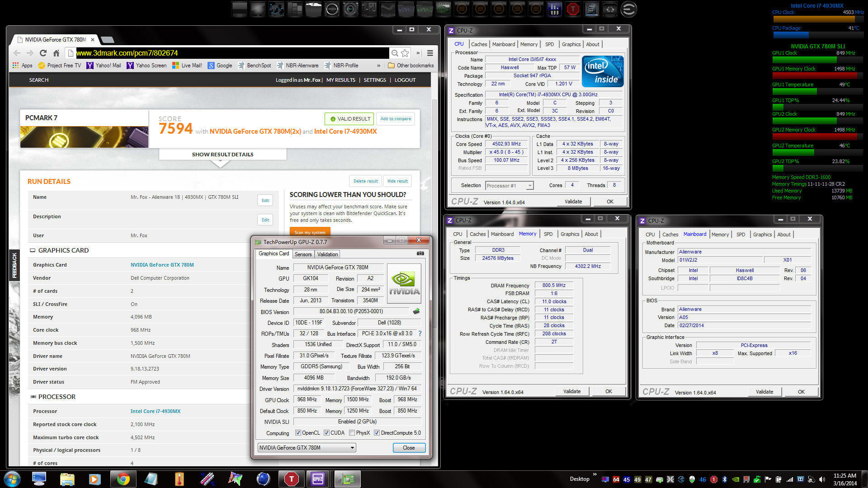Open the audio mixer sliders dock icon
This screenshot has width=868, height=488.
tap(369, 9)
